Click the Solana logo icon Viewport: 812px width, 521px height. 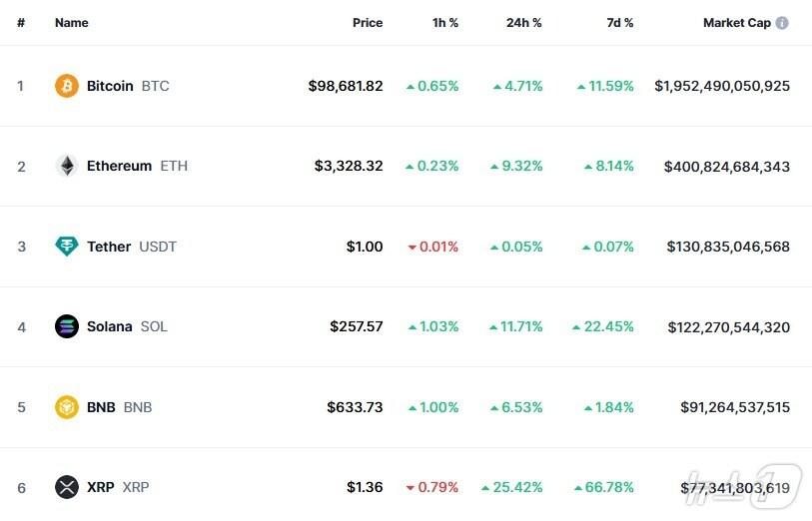tap(67, 326)
